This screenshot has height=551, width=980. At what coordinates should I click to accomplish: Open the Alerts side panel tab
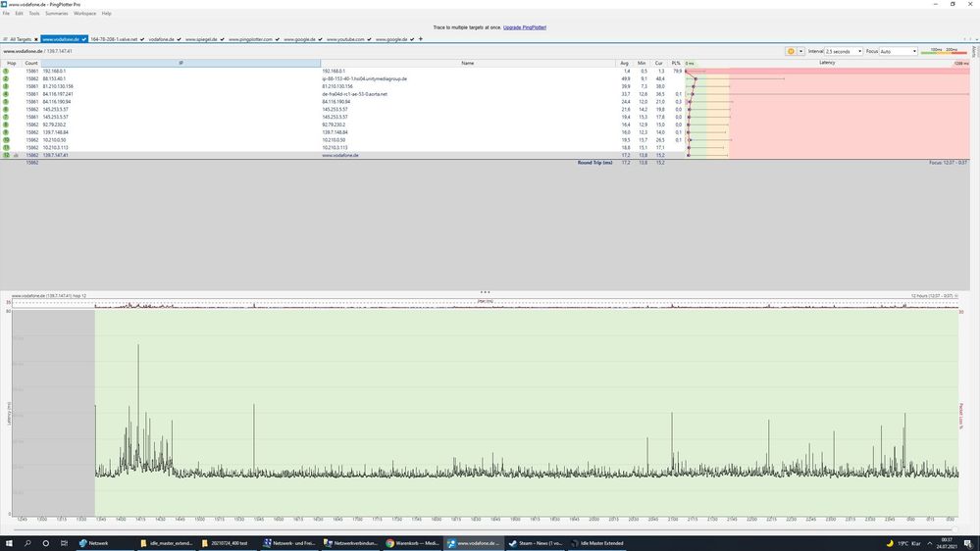point(974,52)
